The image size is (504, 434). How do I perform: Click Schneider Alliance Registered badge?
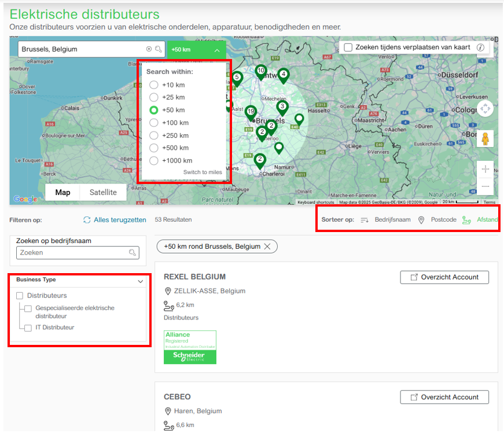point(190,347)
